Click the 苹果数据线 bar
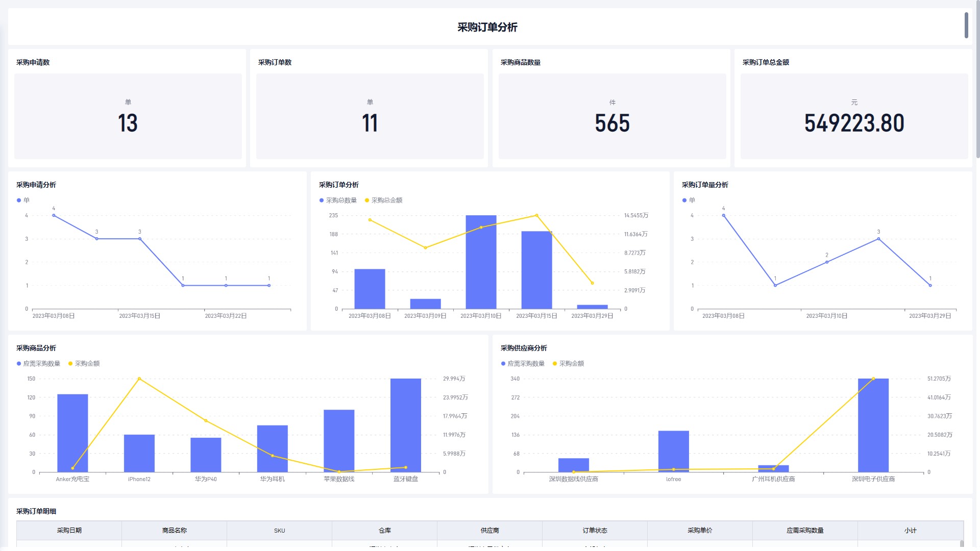 coord(339,441)
